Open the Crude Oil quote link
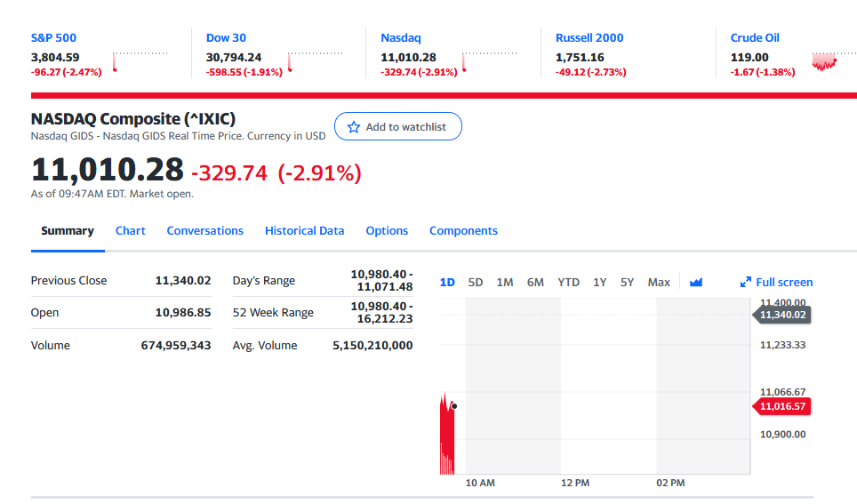The width and height of the screenshot is (857, 504). [x=755, y=37]
